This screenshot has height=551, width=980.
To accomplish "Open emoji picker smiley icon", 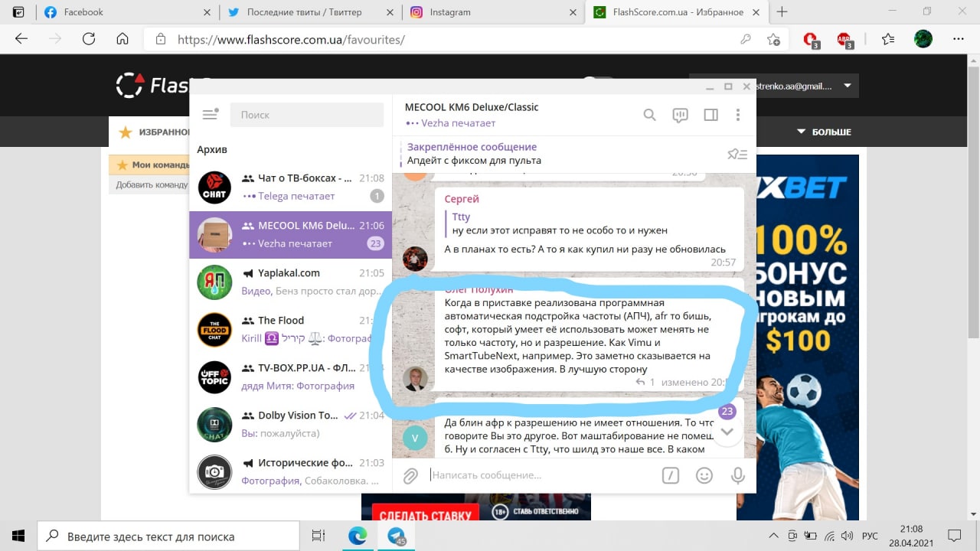I will coord(704,475).
